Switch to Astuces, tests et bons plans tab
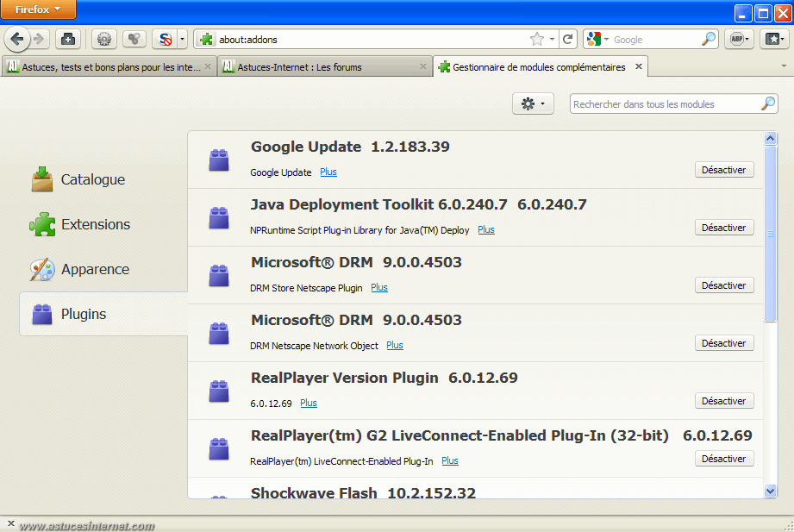Image resolution: width=794 pixels, height=532 pixels. (x=109, y=67)
